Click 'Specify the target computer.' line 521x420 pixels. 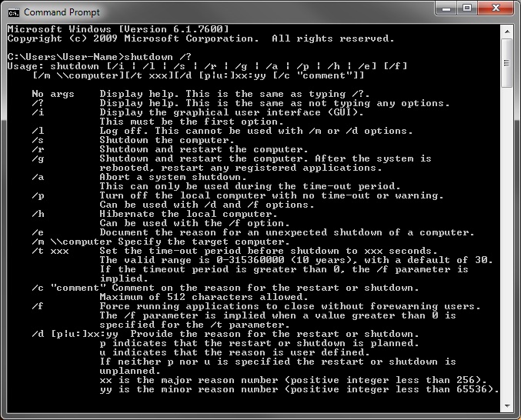coord(205,242)
